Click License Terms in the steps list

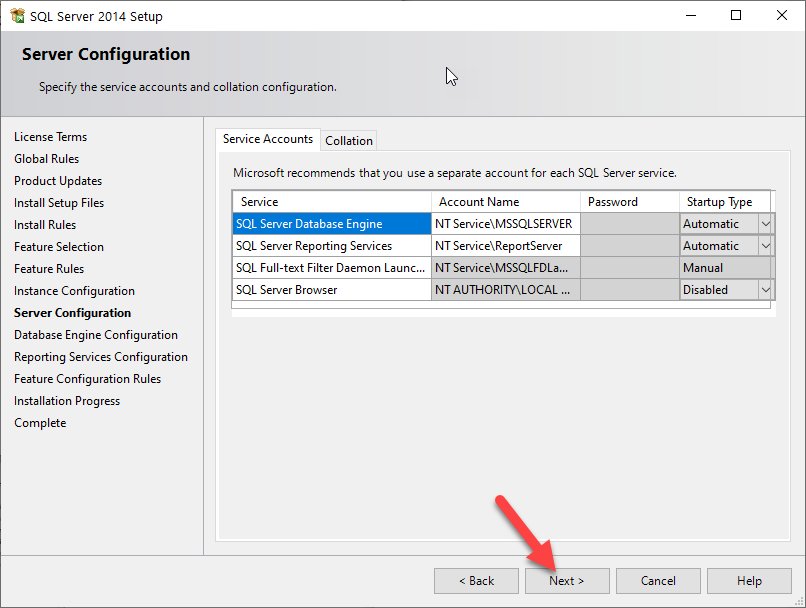coord(50,137)
